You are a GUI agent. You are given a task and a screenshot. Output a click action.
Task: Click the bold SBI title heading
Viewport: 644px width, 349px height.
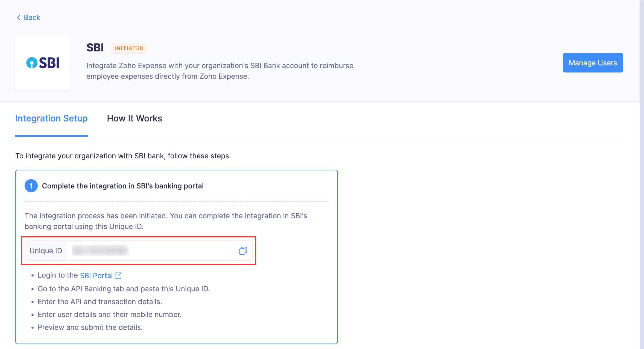tap(95, 48)
